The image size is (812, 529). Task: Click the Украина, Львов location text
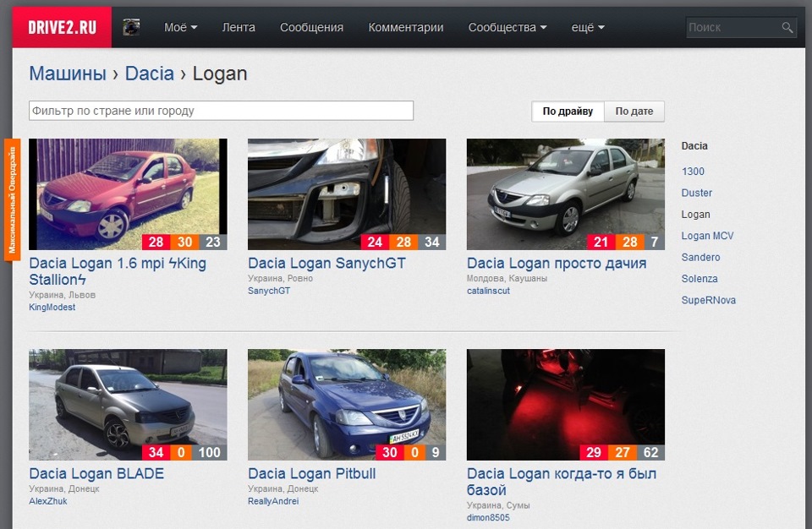[62, 295]
